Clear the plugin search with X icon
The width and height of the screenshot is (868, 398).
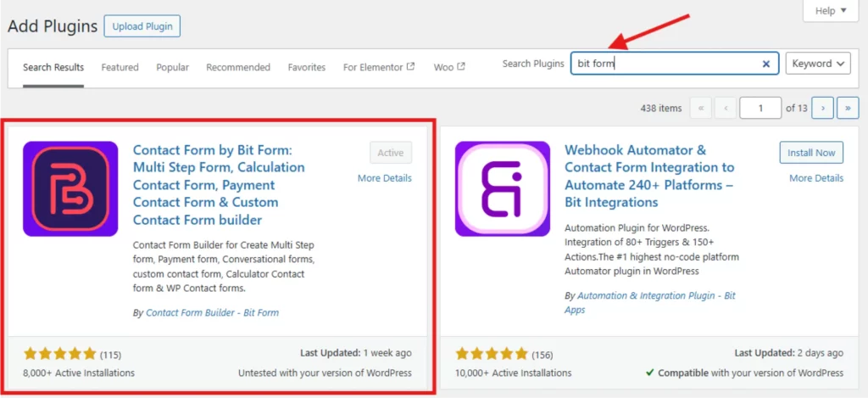point(766,64)
